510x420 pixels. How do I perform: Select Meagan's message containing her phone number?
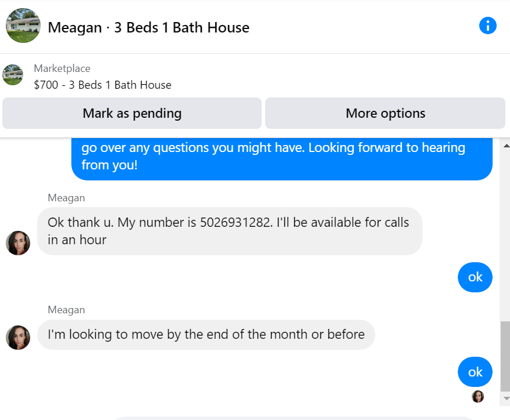click(229, 231)
